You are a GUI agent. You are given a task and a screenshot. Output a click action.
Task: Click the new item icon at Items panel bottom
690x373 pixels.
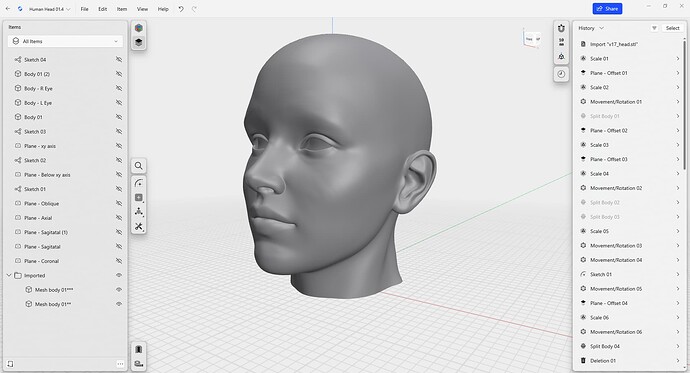pos(10,364)
